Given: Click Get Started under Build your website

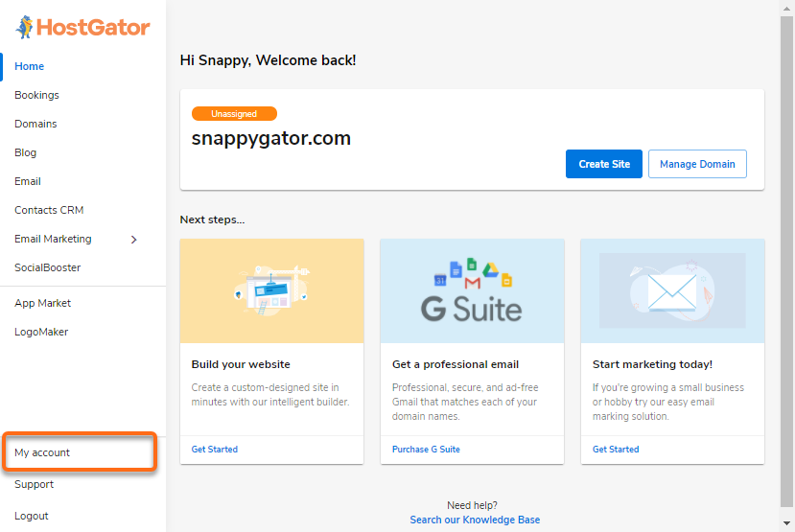Looking at the screenshot, I should coord(215,450).
